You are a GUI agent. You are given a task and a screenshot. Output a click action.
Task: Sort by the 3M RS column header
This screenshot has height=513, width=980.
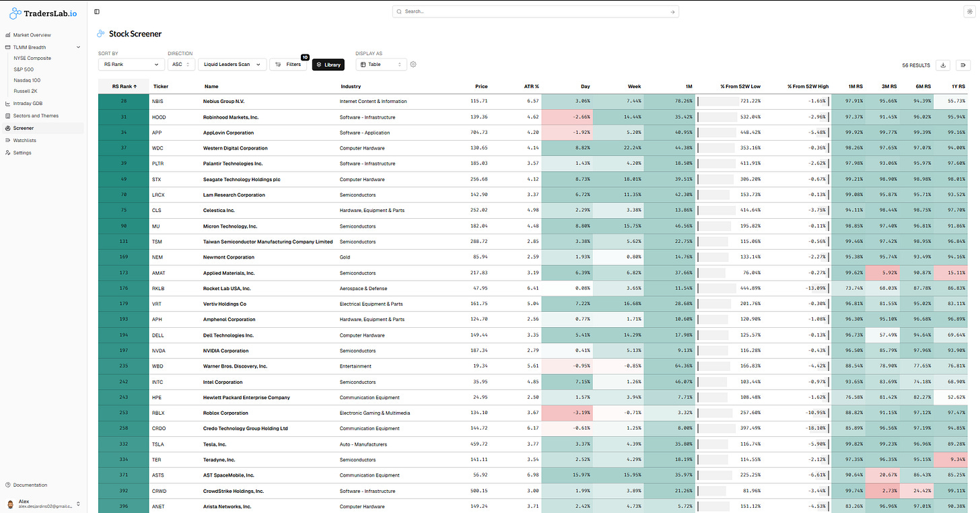tap(890, 86)
